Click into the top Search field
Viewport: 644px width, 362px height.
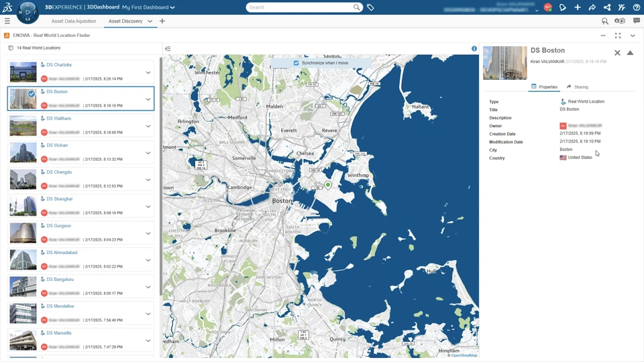(x=300, y=7)
